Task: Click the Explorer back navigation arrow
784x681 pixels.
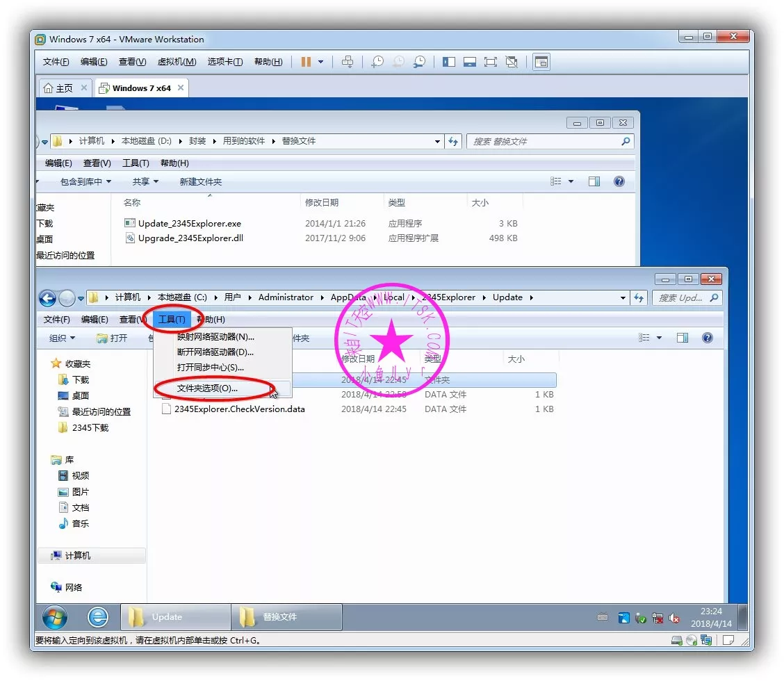Action: tap(47, 298)
